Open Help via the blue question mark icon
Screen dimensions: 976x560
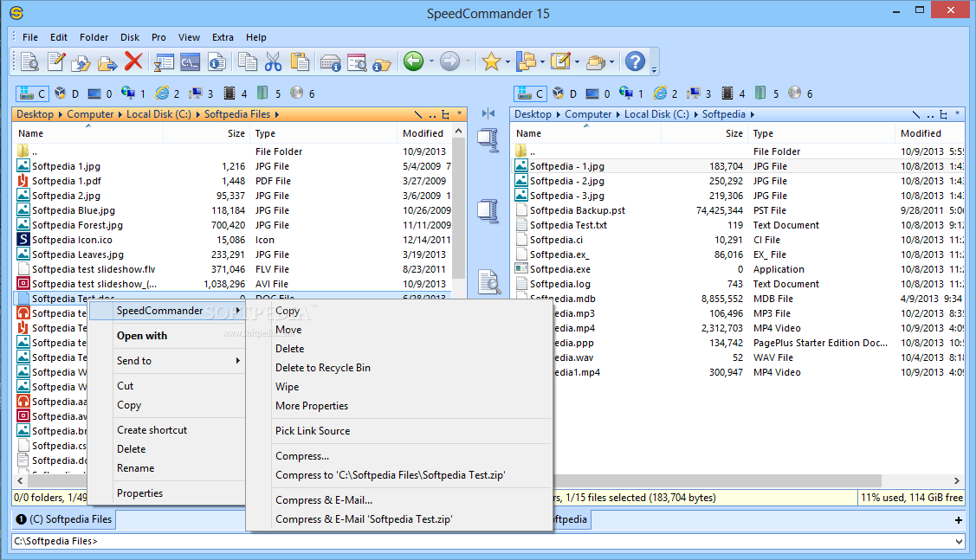tap(635, 61)
